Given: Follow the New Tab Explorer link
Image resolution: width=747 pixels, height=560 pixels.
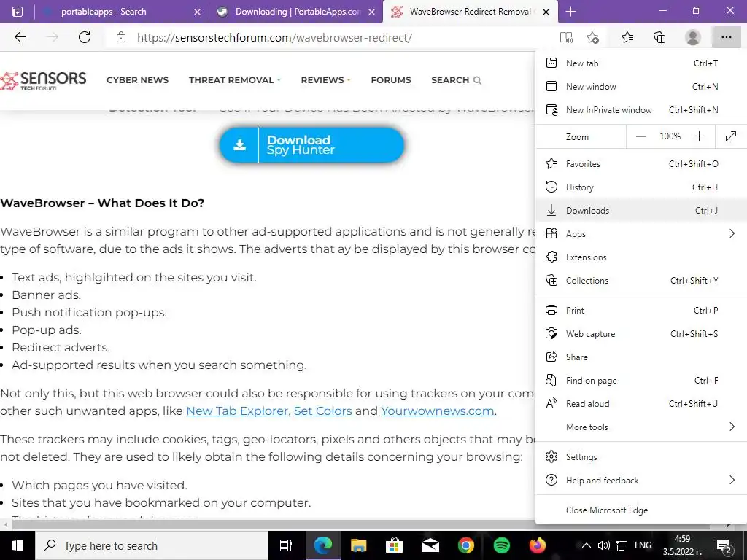Looking at the screenshot, I should pos(237,411).
